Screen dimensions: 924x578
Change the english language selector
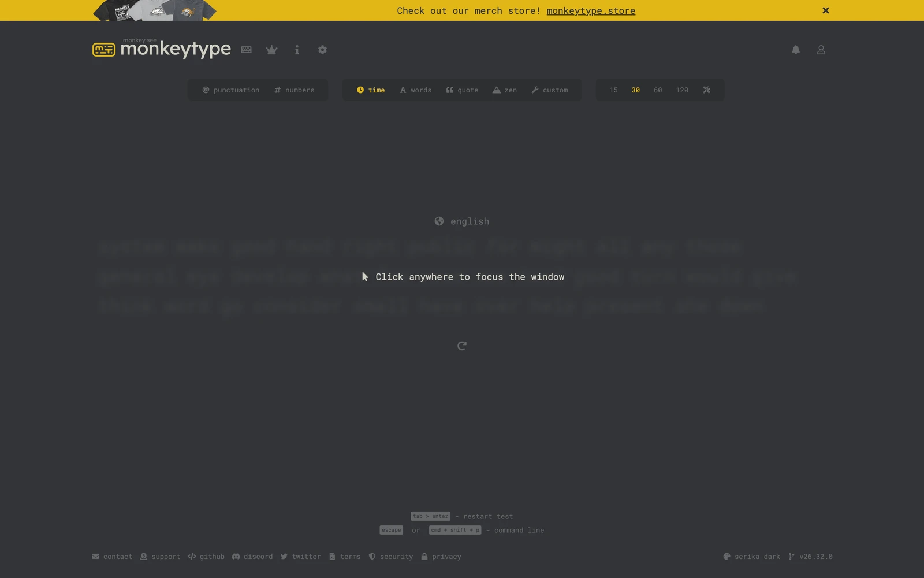462,221
